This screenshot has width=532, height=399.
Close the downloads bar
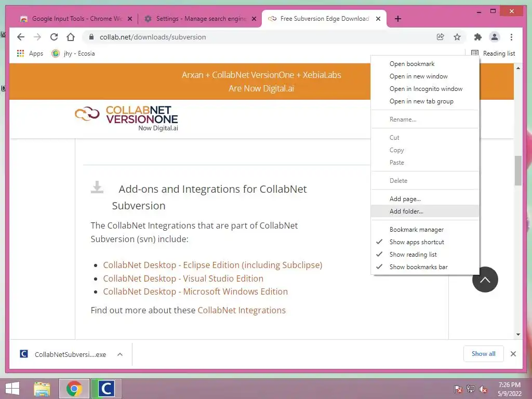click(513, 354)
